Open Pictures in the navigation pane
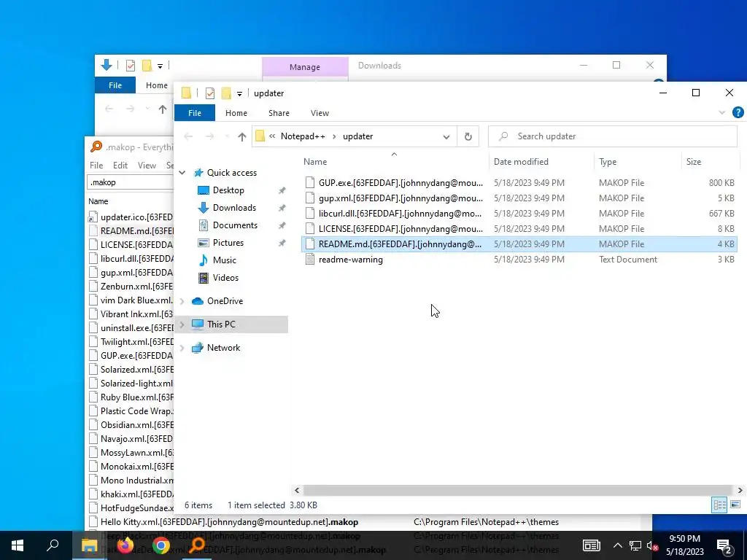747x560 pixels. (228, 242)
